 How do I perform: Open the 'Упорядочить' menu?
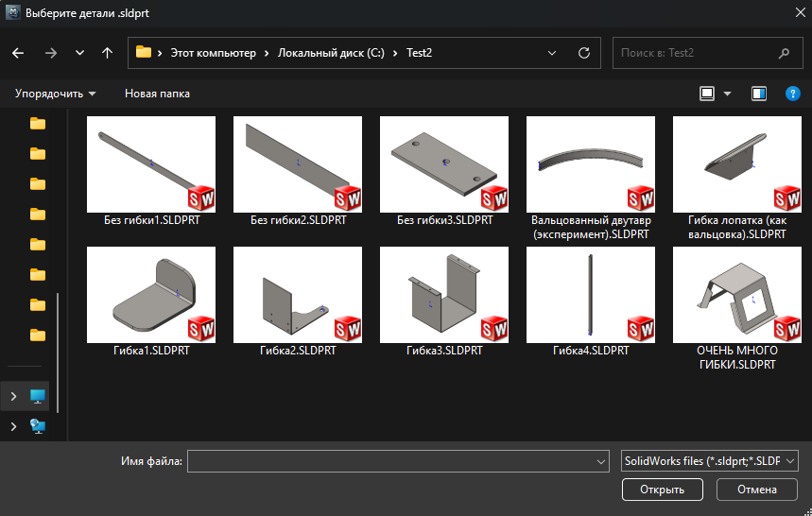(x=56, y=94)
